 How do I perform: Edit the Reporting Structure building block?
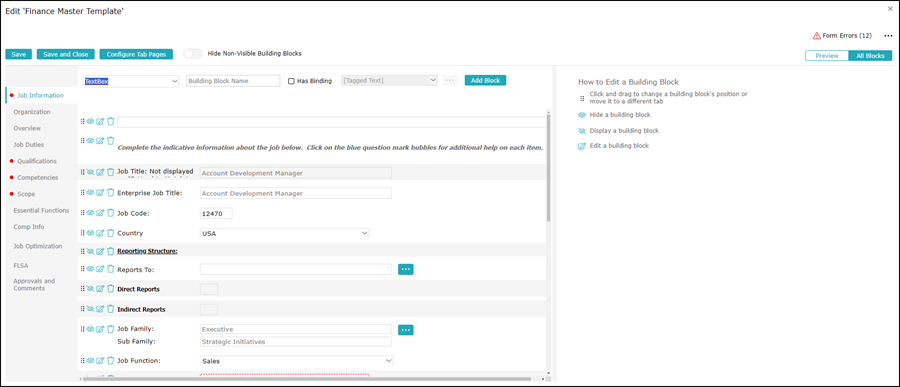(100, 251)
